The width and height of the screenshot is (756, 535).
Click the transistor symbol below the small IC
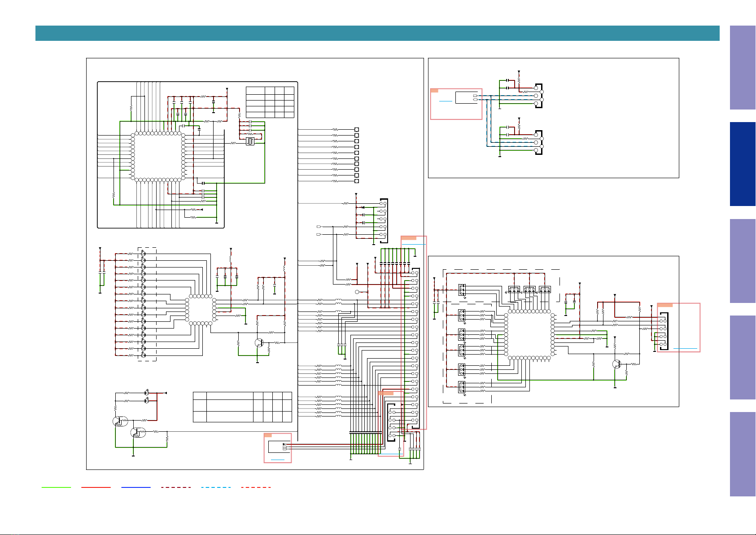258,342
